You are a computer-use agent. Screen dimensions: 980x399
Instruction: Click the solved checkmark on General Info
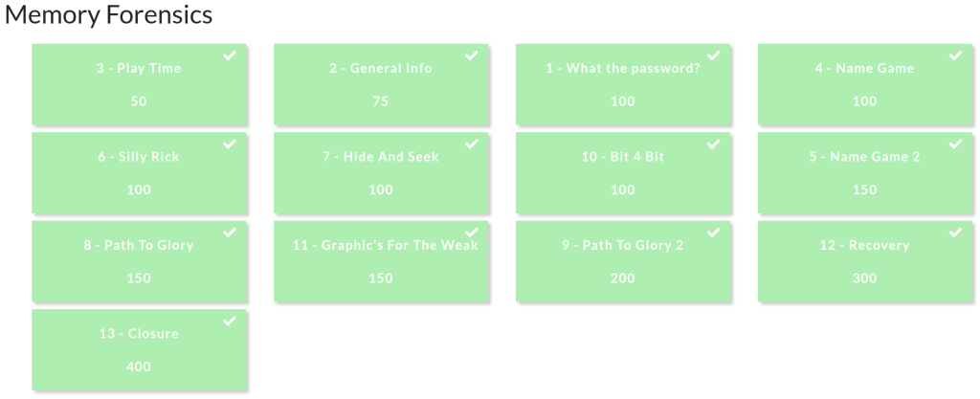472,55
